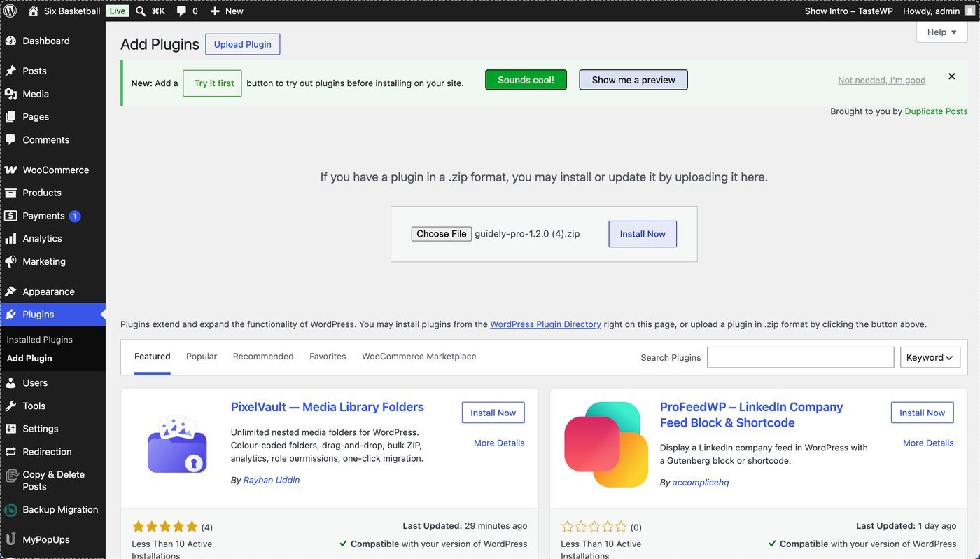The image size is (980, 559).
Task: Open the search ⌘K magnifier icon
Action: pos(141,11)
